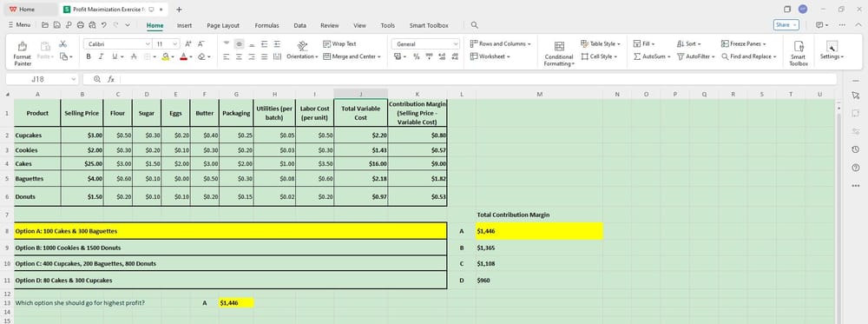Open the AutoFilter button
Screen dimensions: 868x324
(x=696, y=56)
